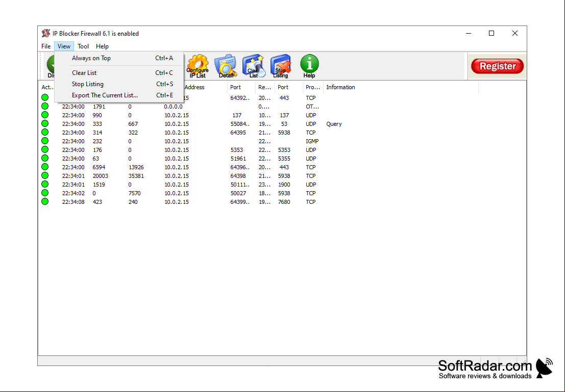This screenshot has height=392, width=565.
Task: Click the Stop Listing toolbar icon
Action: pos(281,66)
